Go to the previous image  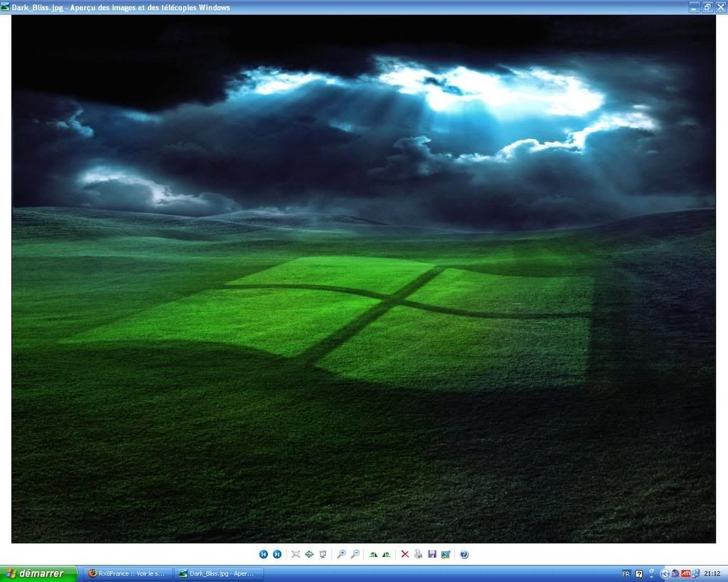[263, 554]
